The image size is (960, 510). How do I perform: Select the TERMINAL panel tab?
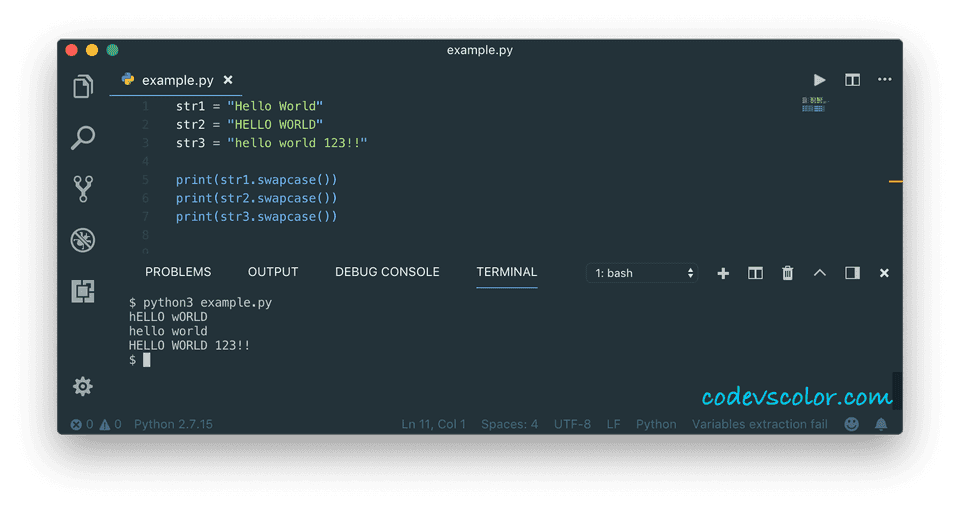click(x=507, y=272)
